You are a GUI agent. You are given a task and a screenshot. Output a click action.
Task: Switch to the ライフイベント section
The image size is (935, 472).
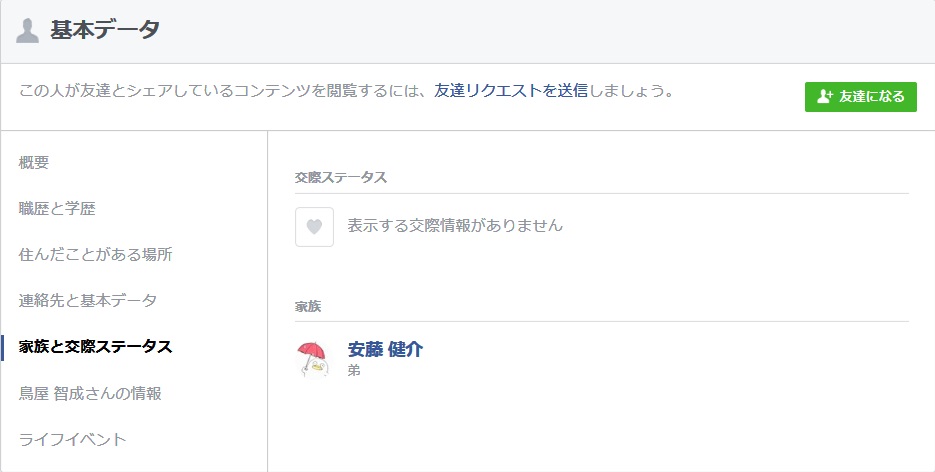click(x=73, y=439)
